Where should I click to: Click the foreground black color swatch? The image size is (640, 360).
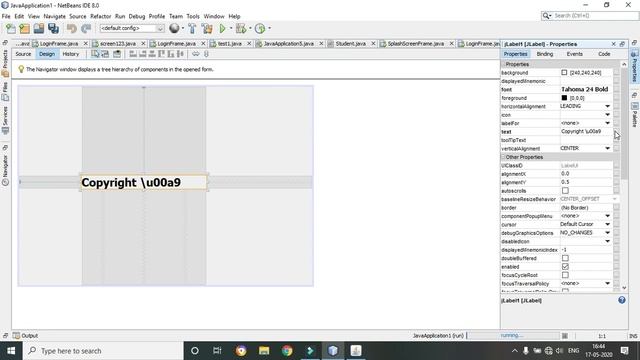(x=564, y=98)
